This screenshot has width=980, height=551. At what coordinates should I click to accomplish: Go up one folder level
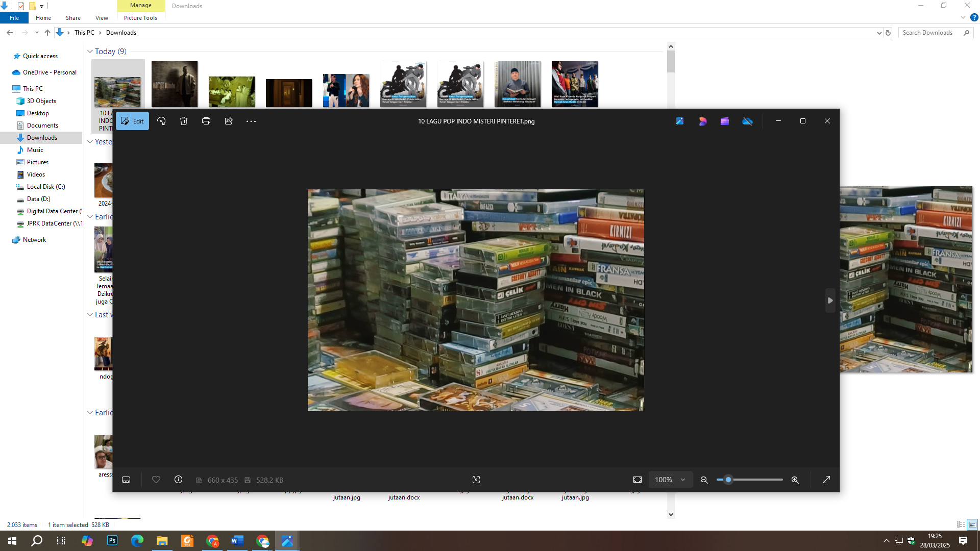47,33
